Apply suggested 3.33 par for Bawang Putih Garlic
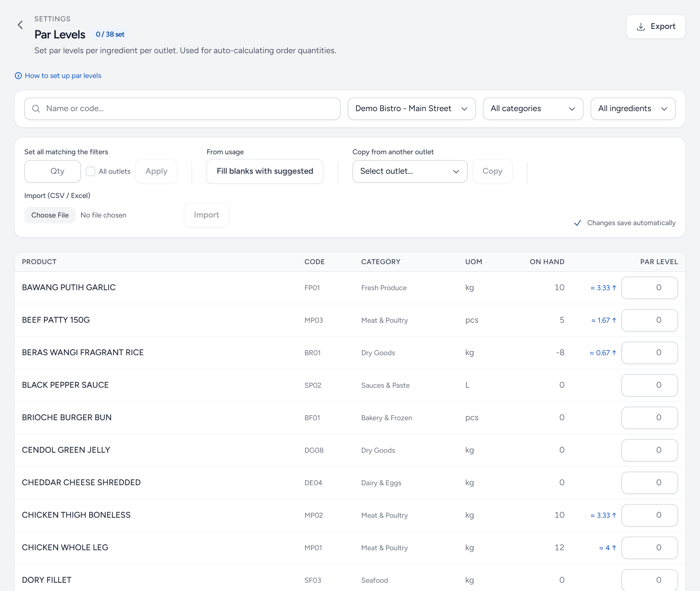The height and width of the screenshot is (591, 700). pyautogui.click(x=603, y=288)
